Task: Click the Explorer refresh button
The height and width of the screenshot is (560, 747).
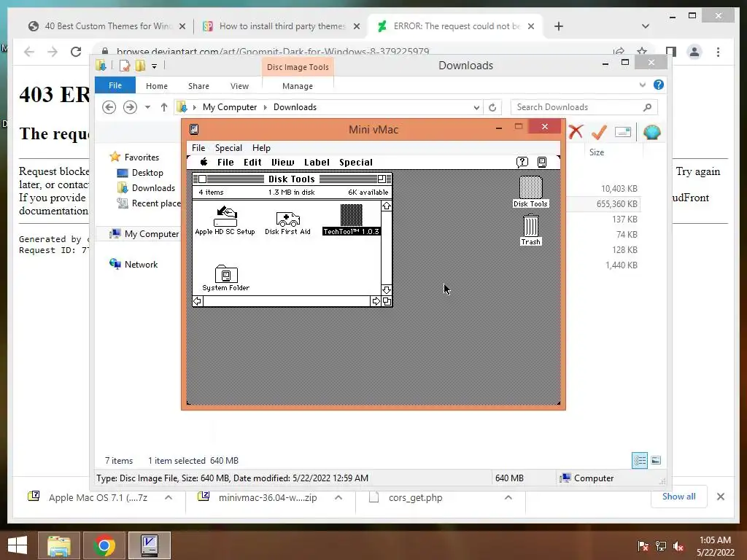Action: (492, 107)
